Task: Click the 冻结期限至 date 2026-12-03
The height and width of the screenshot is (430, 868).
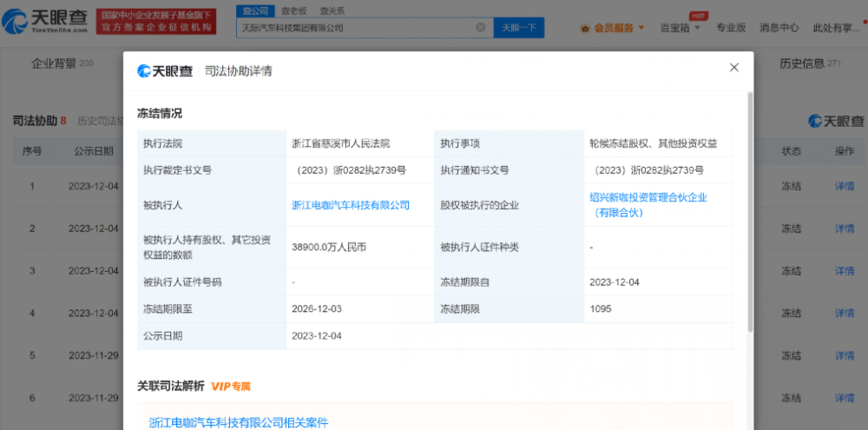Action: click(317, 308)
